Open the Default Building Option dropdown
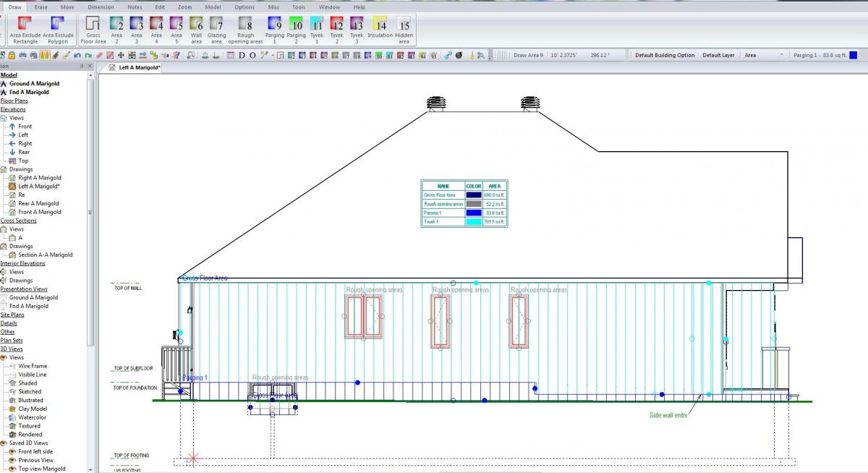The height and width of the screenshot is (473, 868). pyautogui.click(x=665, y=54)
